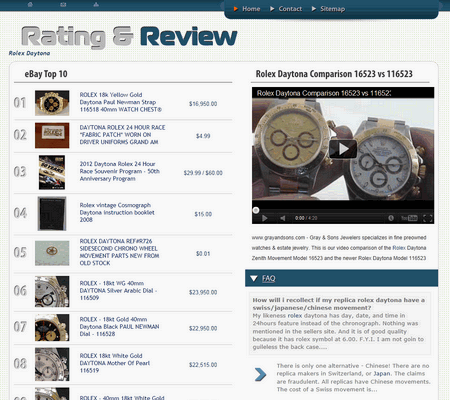Image resolution: width=450 pixels, height=400 pixels.
Task: Click the $16,950.00 price
Action: point(203,104)
